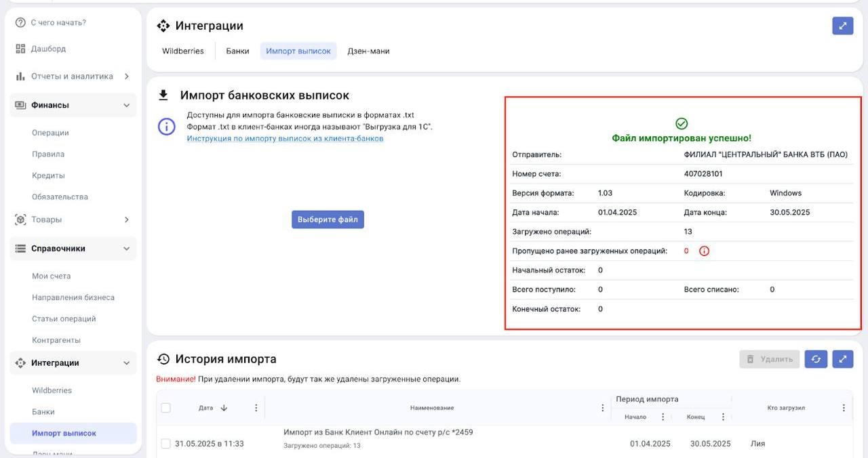Image resolution: width=868 pixels, height=458 pixels.
Task: Collapse the Справочники sidebar section
Action: point(126,249)
